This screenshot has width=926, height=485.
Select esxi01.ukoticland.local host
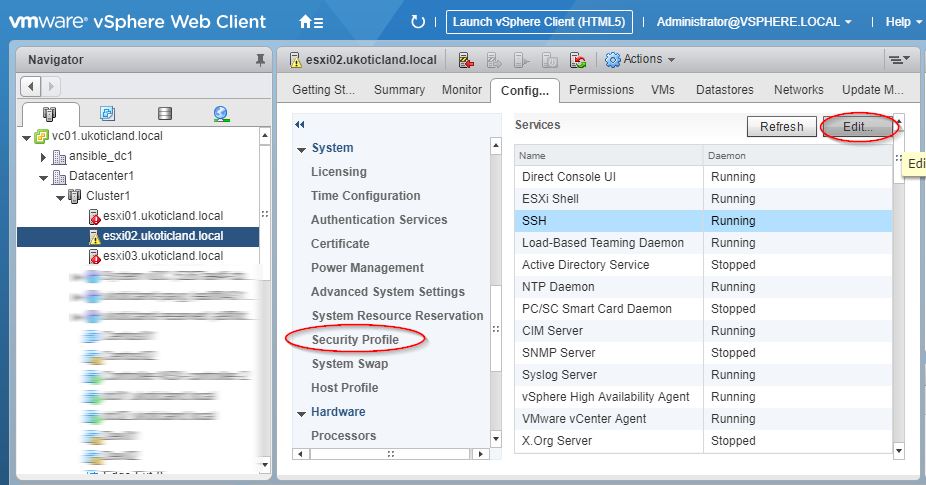pos(162,216)
